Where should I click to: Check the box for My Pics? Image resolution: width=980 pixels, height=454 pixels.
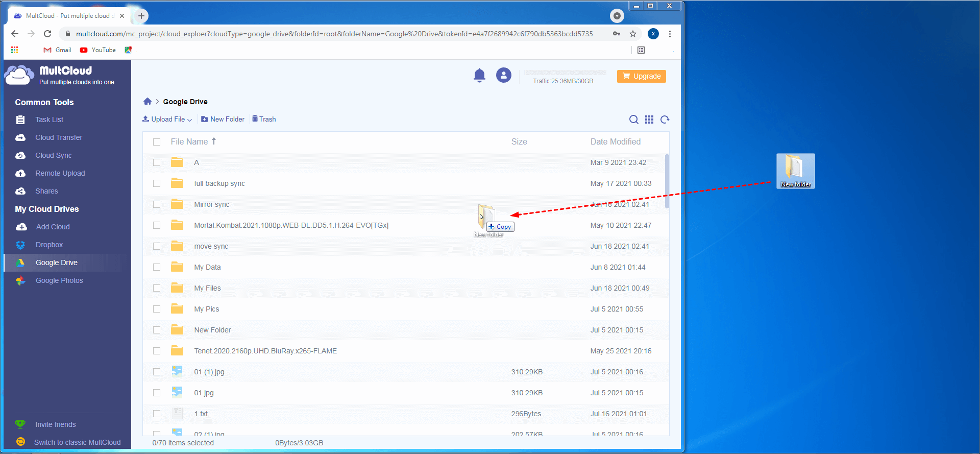coord(157,309)
